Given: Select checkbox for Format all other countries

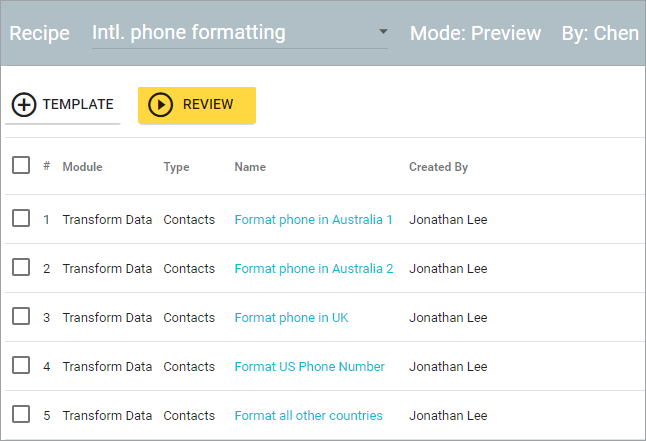Looking at the screenshot, I should (x=21, y=414).
